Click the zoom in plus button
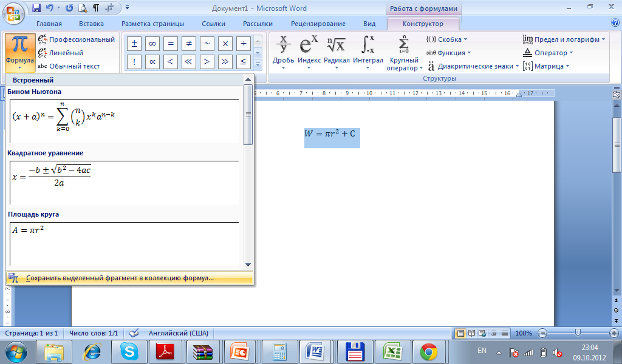This screenshot has height=364, width=622. [x=613, y=333]
